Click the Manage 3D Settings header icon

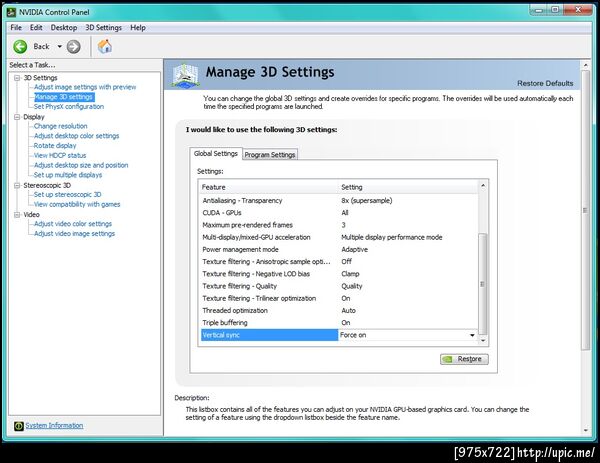tap(186, 75)
